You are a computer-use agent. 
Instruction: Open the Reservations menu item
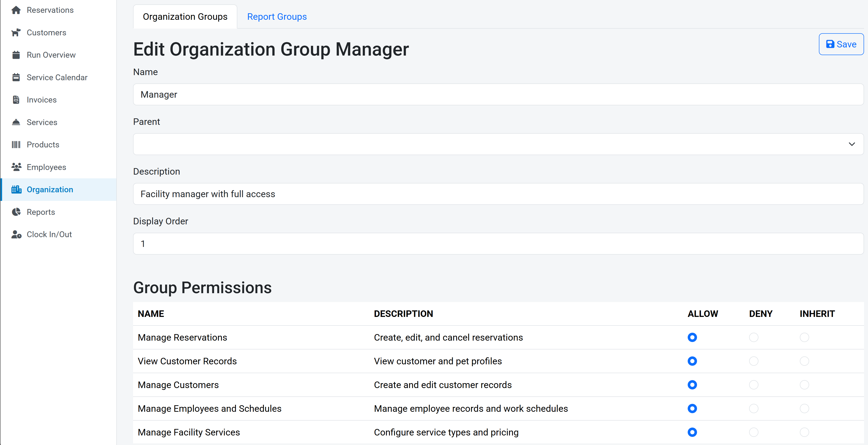(x=59, y=10)
